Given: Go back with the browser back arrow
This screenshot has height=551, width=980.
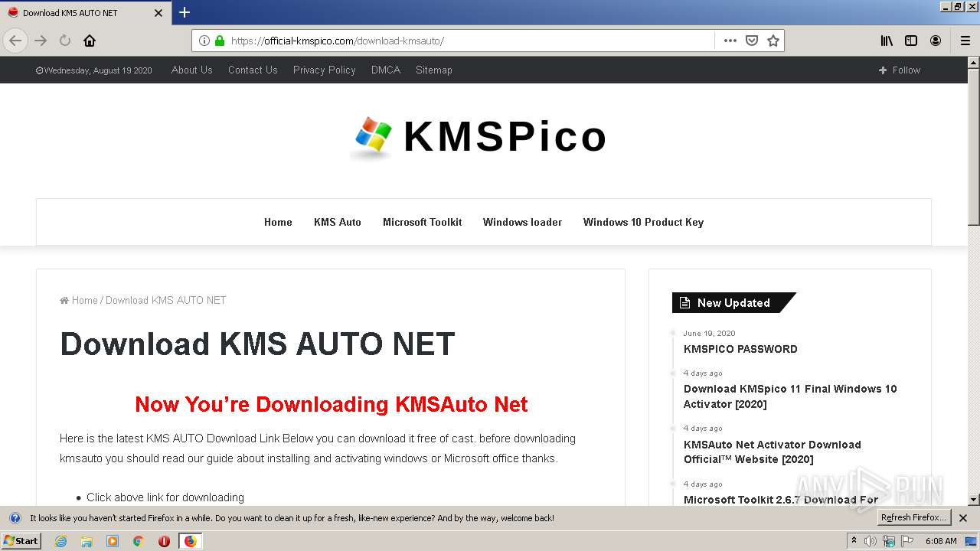Looking at the screenshot, I should click(15, 41).
